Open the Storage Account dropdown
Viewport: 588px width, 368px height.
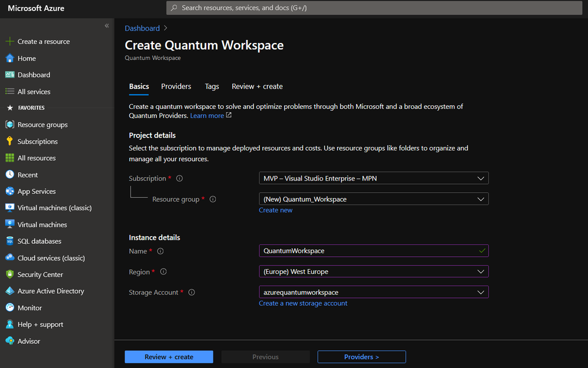pyautogui.click(x=373, y=292)
